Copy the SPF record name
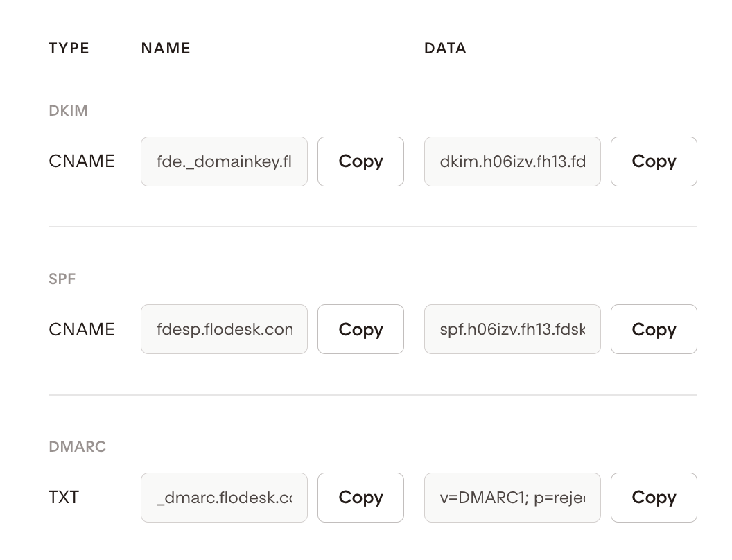732x560 pixels. [x=360, y=329]
